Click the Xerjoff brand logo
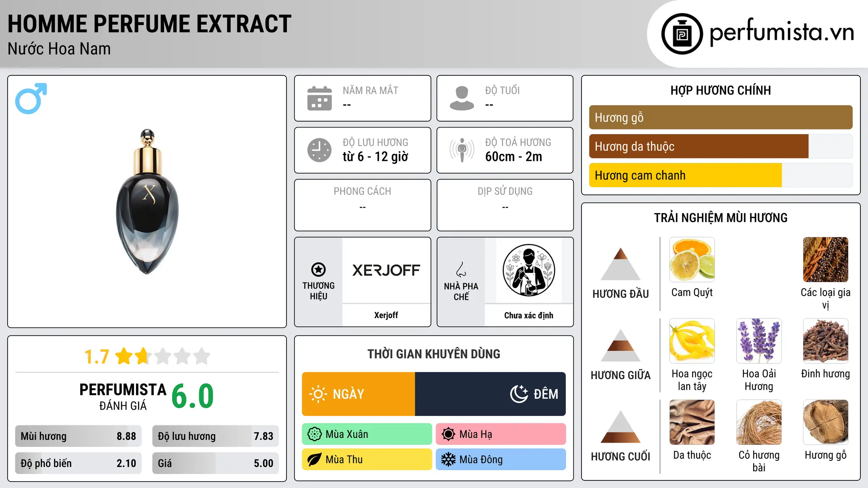The image size is (868, 488). tap(386, 270)
